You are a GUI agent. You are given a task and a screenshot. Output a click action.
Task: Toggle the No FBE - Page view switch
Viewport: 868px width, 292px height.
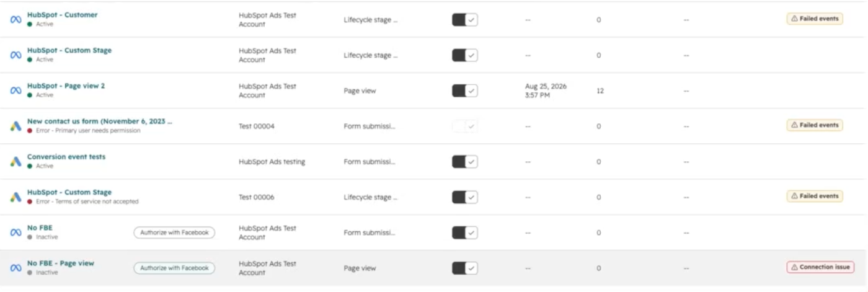click(465, 268)
